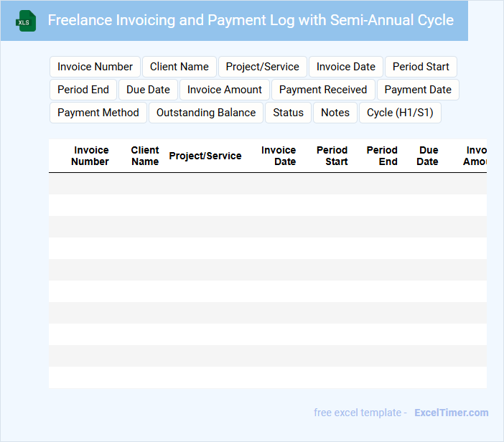Click the Notes tag

pos(335,113)
